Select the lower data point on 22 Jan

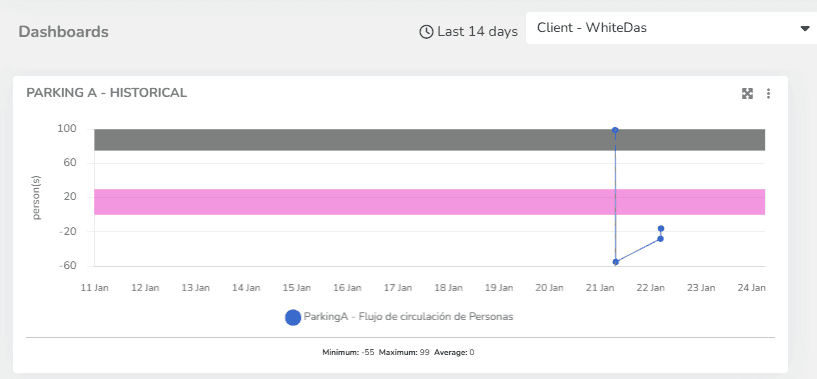660,239
